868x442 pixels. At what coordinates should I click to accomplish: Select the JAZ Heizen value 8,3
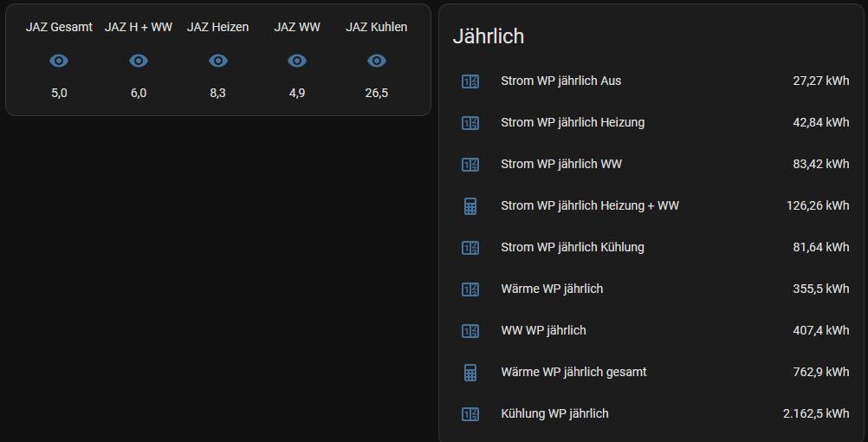point(217,93)
